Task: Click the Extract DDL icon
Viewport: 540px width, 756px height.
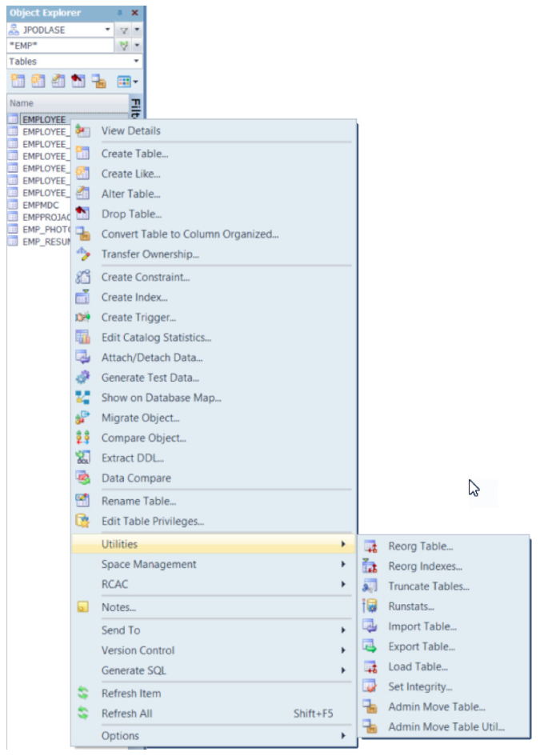Action: pos(82,458)
